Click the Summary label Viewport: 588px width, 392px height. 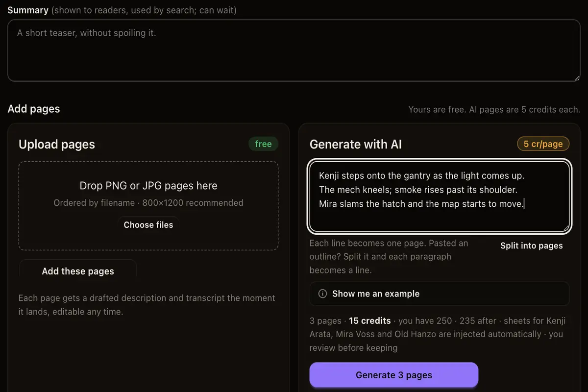tap(28, 10)
